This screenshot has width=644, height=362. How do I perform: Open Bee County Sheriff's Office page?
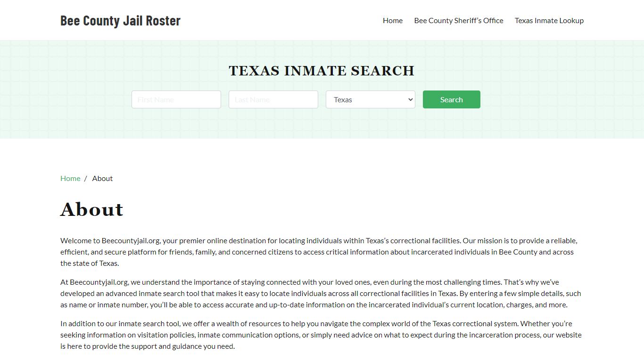(459, 20)
